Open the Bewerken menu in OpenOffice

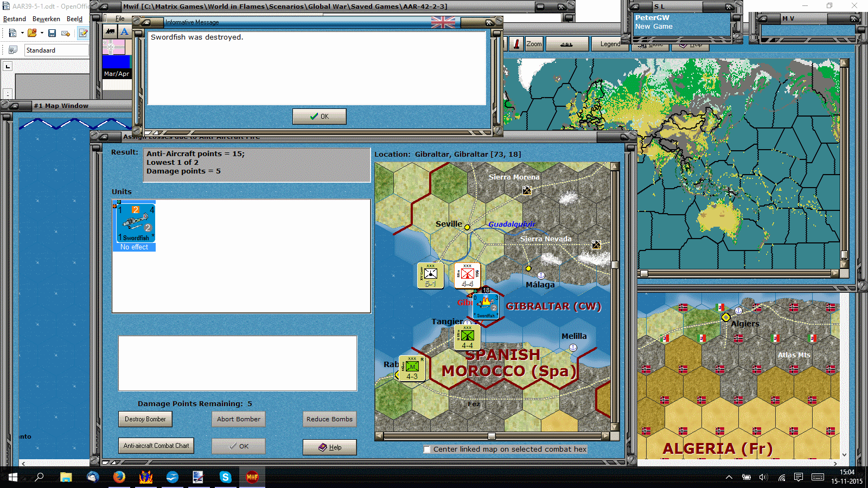point(46,19)
